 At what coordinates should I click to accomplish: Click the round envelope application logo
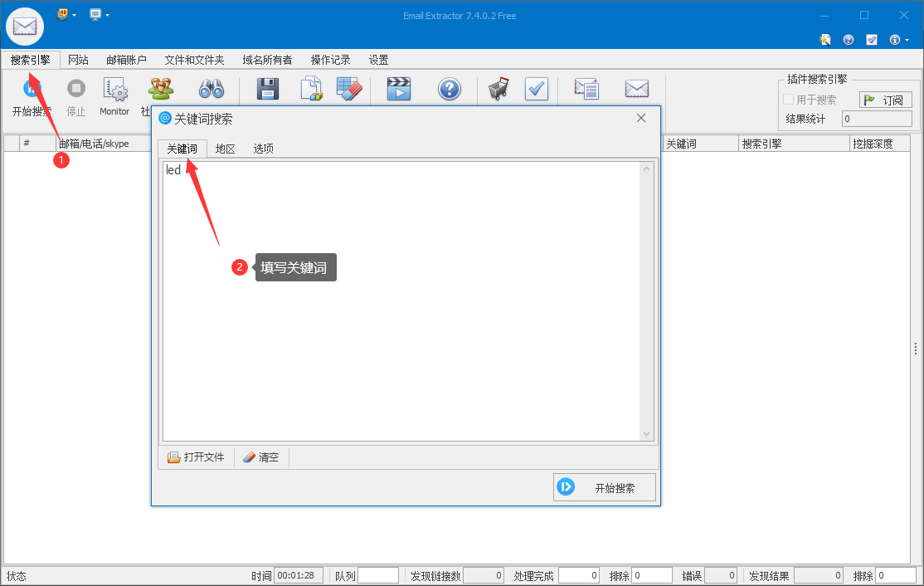[25, 27]
